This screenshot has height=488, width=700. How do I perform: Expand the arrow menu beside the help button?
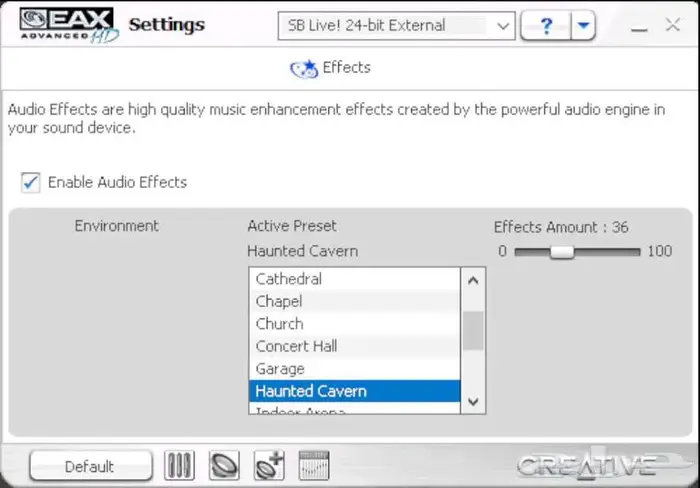[583, 26]
